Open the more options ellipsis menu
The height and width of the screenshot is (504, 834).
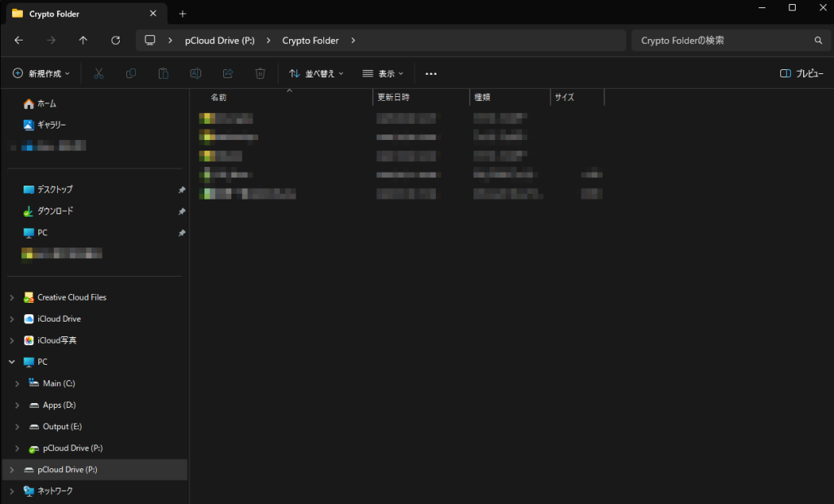coord(431,73)
